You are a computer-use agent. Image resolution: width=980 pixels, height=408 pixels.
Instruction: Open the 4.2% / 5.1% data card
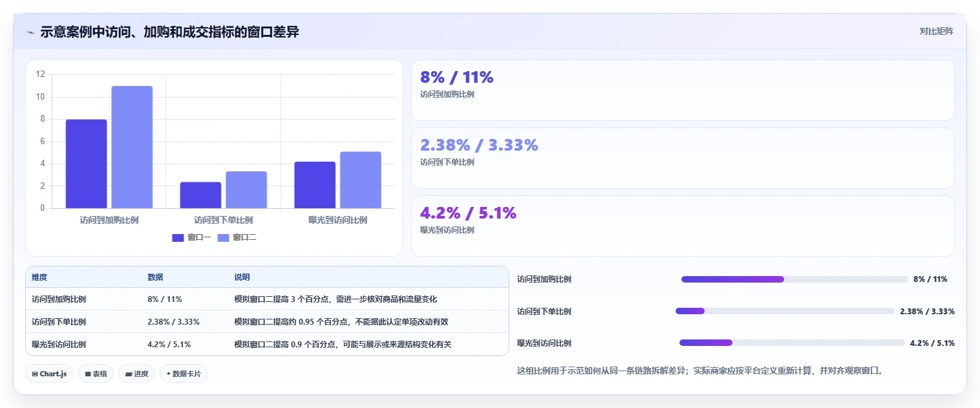coord(683,226)
